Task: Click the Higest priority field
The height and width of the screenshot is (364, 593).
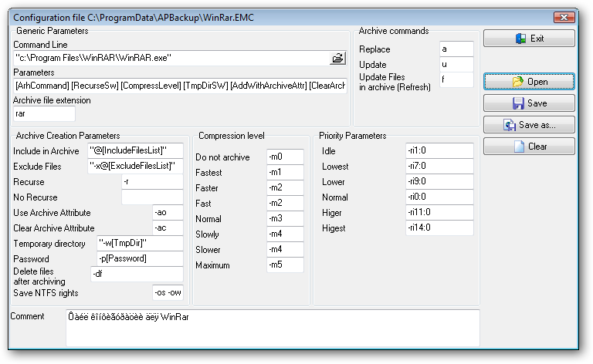Action: [439, 228]
